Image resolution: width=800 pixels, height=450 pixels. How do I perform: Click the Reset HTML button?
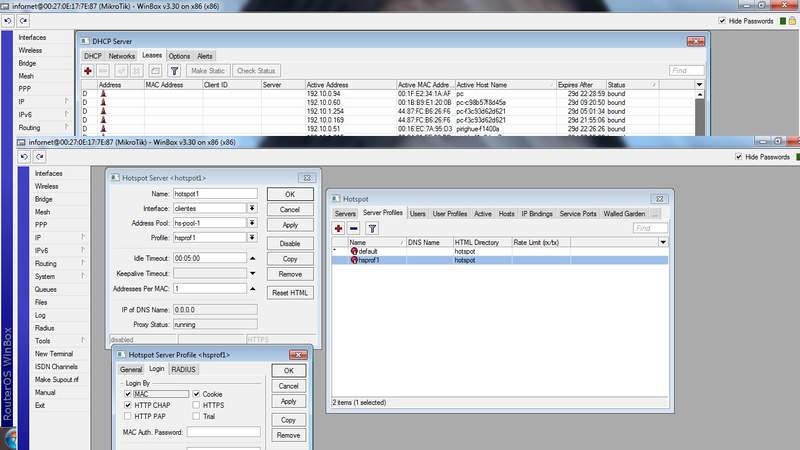coord(290,293)
